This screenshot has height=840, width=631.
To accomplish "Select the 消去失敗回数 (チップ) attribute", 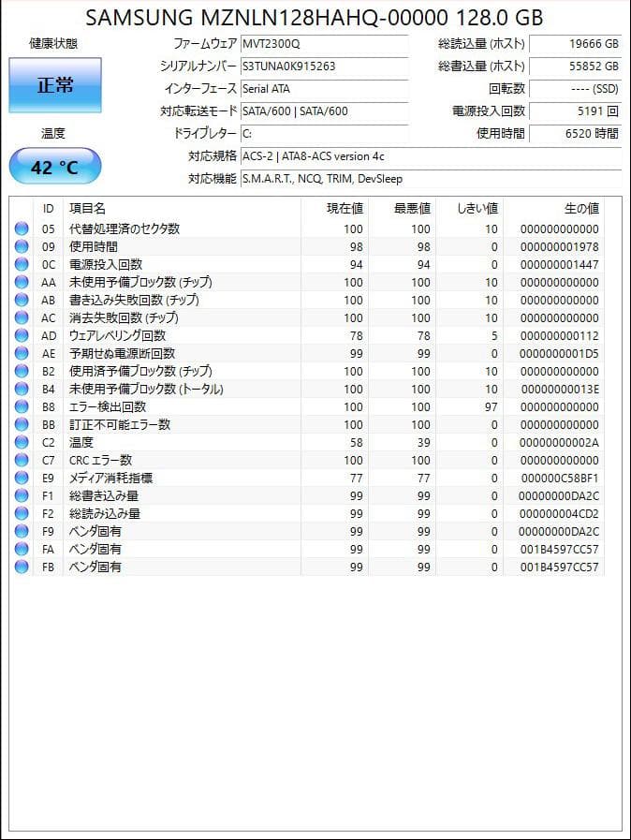I will [124, 317].
